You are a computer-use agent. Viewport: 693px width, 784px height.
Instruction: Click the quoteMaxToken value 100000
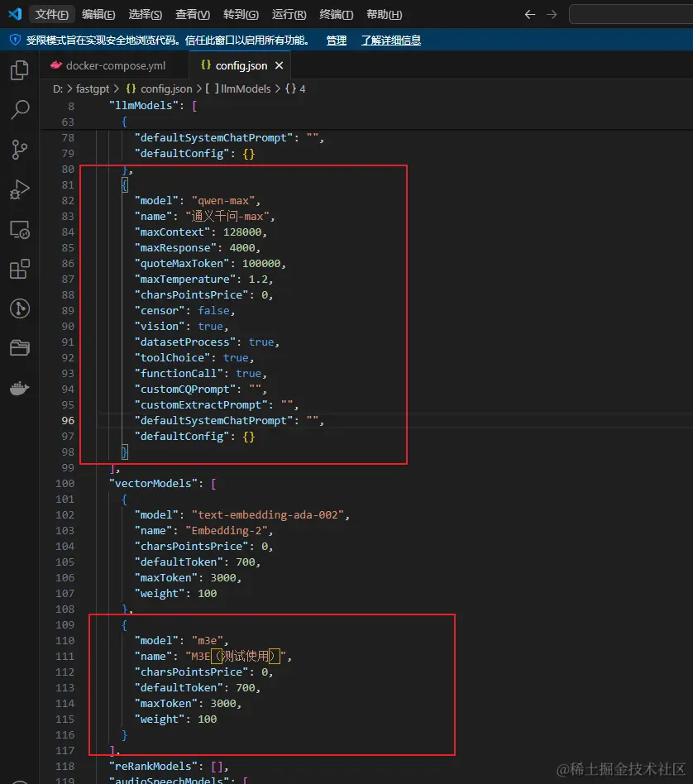(x=261, y=264)
